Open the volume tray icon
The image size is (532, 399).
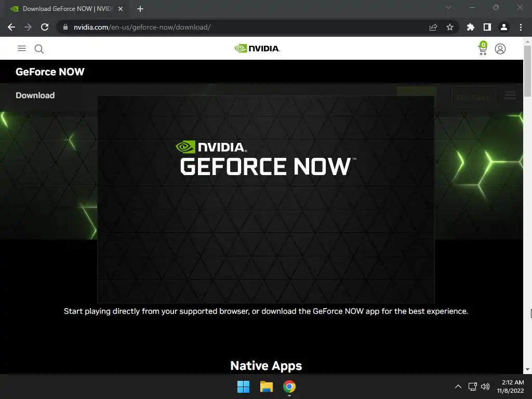[x=485, y=387]
